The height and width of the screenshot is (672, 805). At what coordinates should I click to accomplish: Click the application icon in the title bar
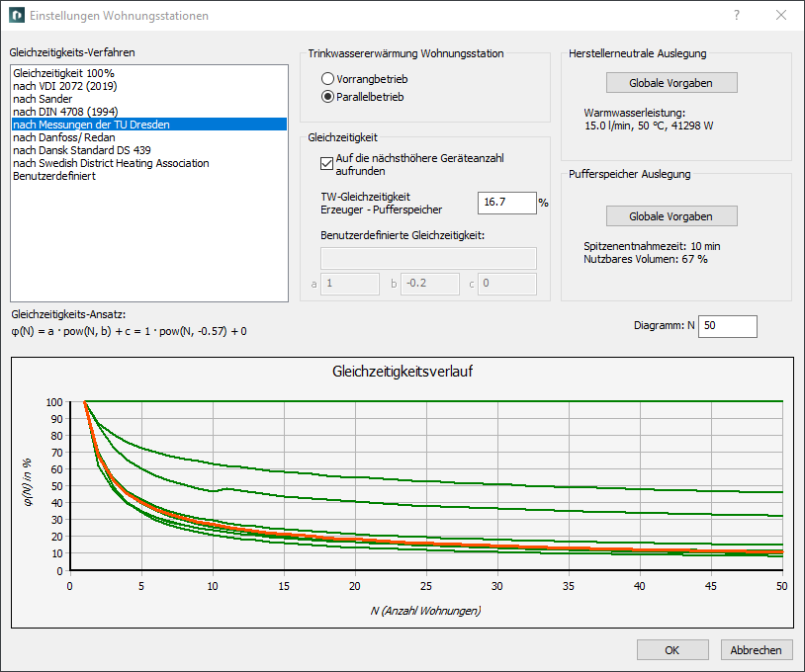click(x=17, y=16)
